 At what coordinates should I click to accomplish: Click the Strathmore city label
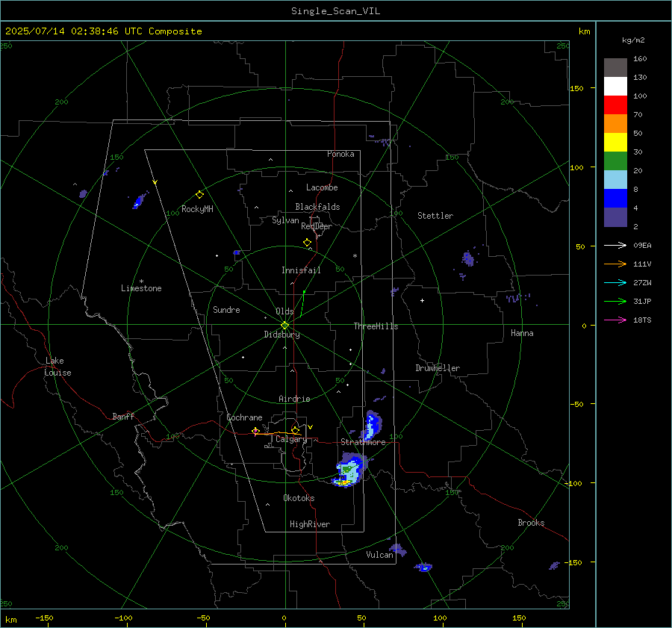click(363, 442)
